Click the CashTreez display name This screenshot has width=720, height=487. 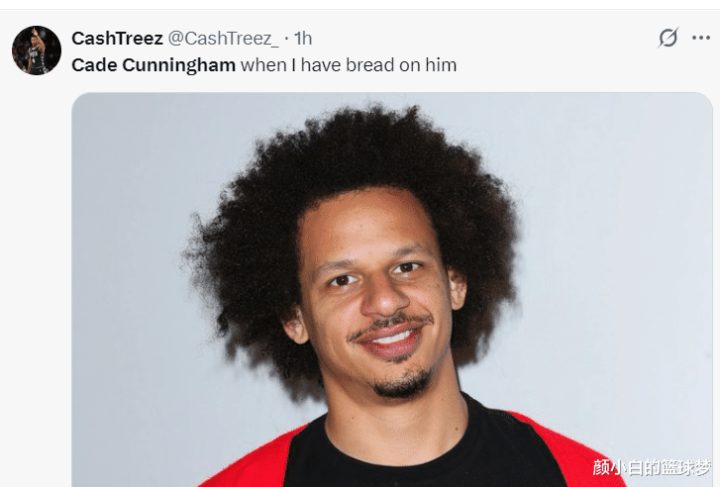coord(117,38)
